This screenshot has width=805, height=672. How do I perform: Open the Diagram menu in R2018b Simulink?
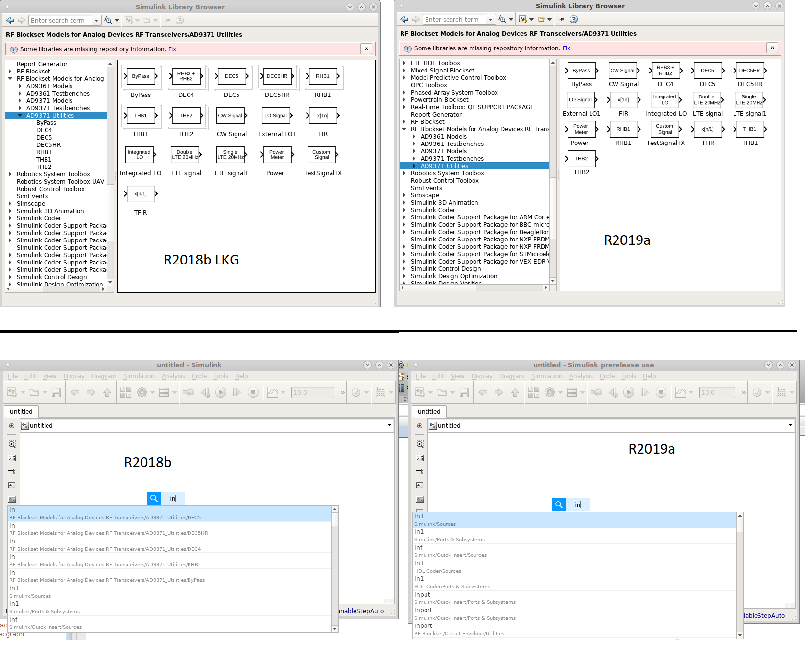pos(104,376)
